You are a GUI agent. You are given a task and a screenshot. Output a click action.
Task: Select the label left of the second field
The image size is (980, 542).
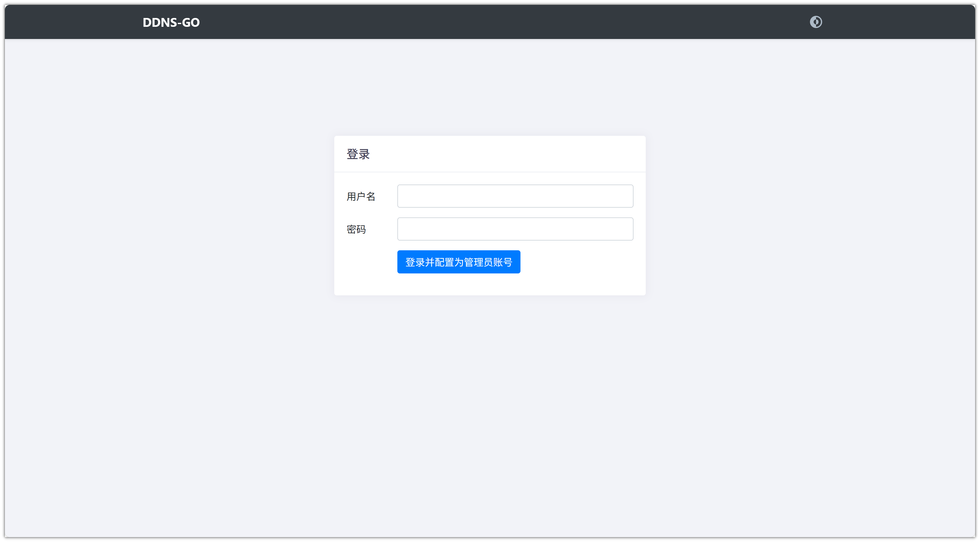coord(356,229)
